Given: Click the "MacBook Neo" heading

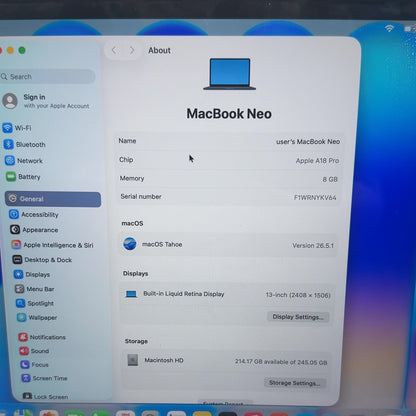Looking at the screenshot, I should 229,114.
